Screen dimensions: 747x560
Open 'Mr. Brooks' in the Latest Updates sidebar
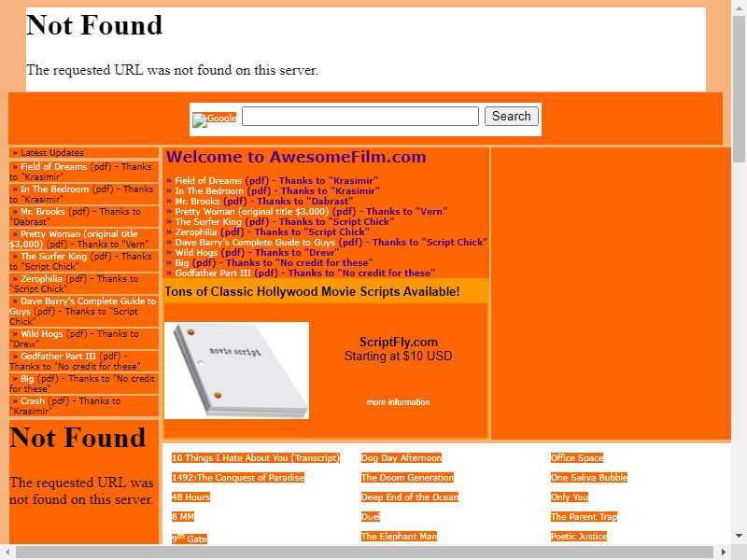(x=42, y=212)
